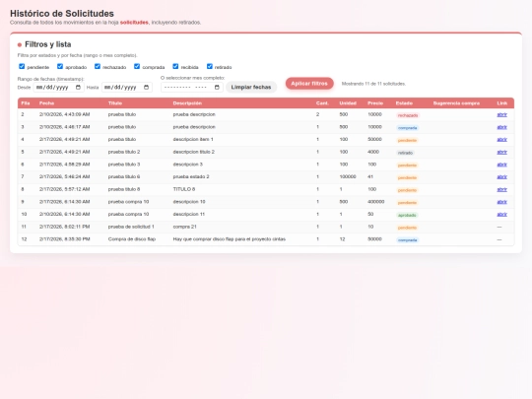Click the 'Mostrando 11 de 11 solicitudes' text
Viewport: 532px width, 399px height.
373,84
